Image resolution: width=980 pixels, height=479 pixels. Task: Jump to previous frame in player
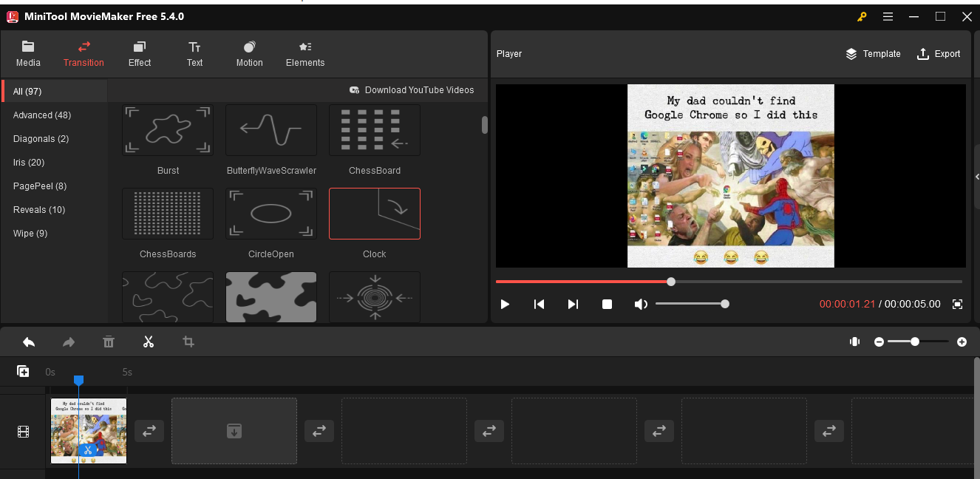click(x=540, y=304)
